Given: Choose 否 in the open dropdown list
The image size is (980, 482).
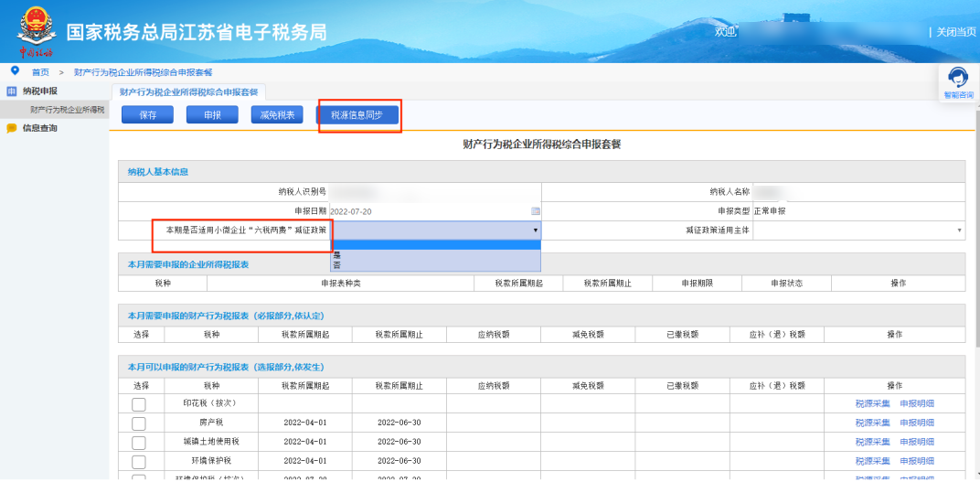Looking at the screenshot, I should pyautogui.click(x=436, y=265).
